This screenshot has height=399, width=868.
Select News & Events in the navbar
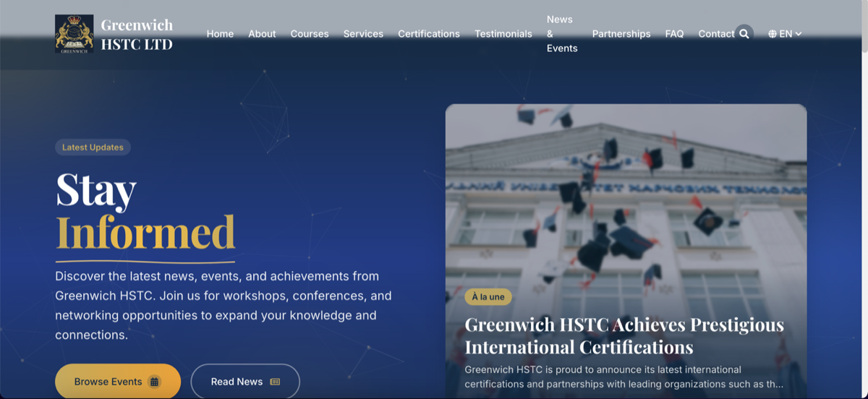(562, 34)
